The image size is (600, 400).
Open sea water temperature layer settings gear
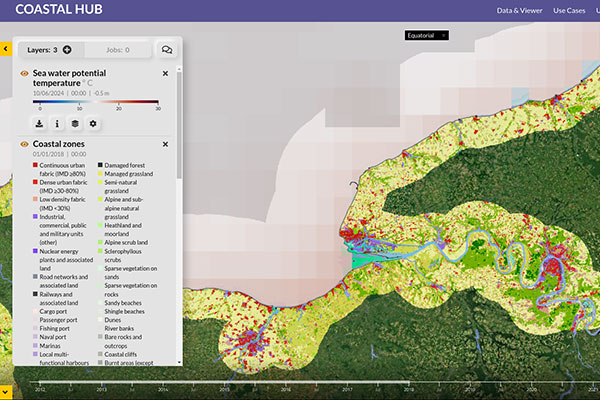pos(93,124)
